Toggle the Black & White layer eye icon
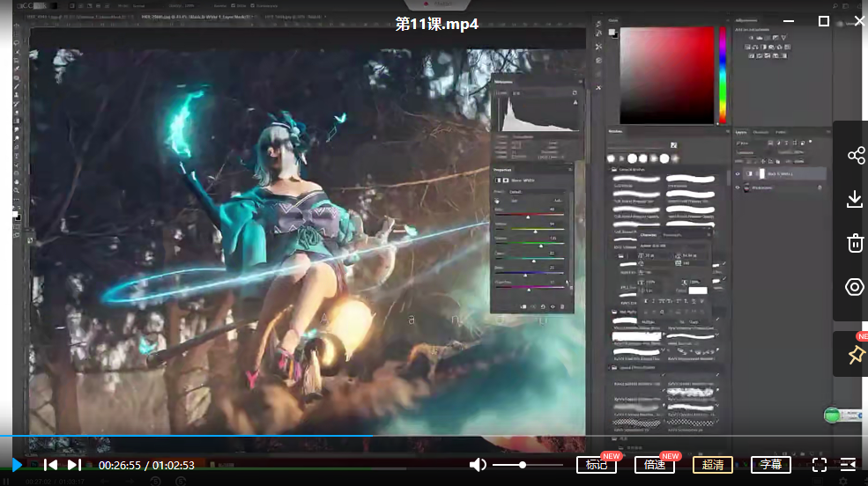868x486 pixels. 738,174
